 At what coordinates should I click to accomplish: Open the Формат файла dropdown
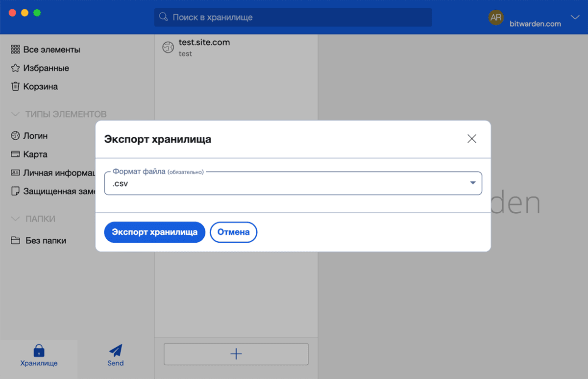(293, 183)
